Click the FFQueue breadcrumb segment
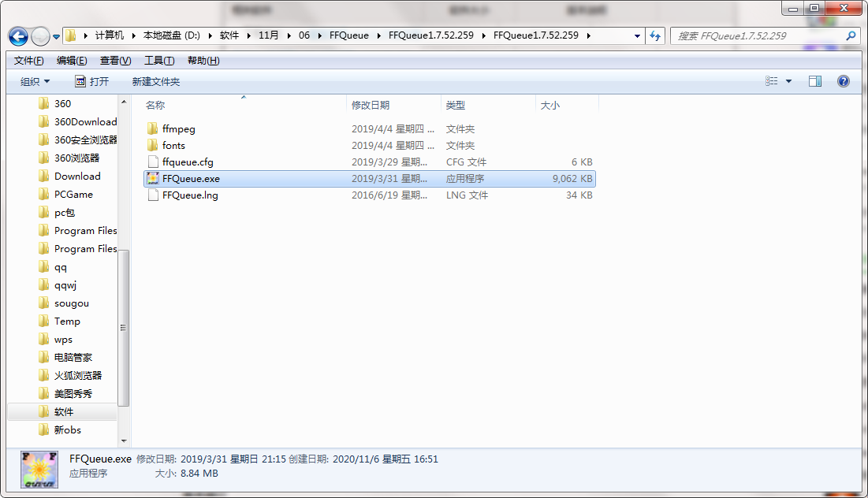 pyautogui.click(x=349, y=35)
